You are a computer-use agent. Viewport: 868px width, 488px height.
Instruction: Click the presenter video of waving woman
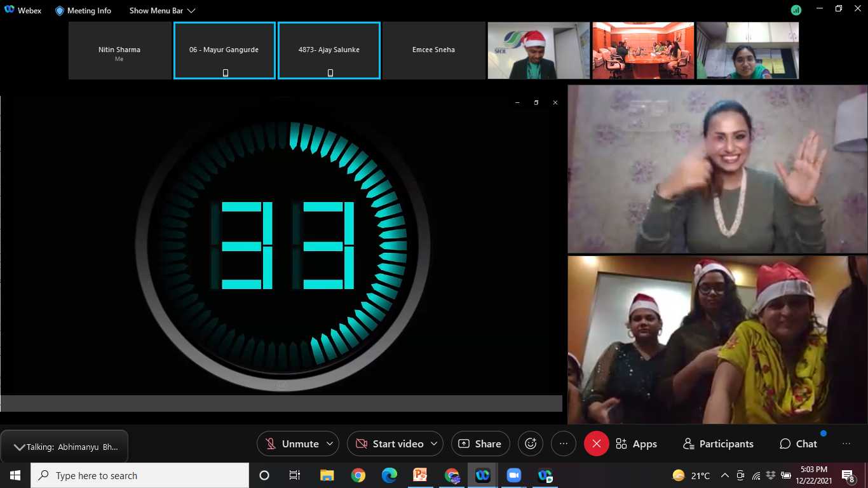click(717, 169)
